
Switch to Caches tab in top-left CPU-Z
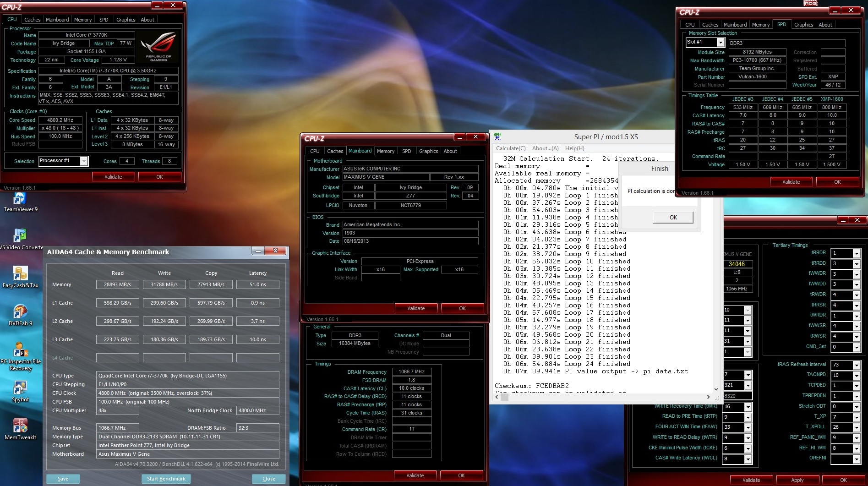coord(32,20)
